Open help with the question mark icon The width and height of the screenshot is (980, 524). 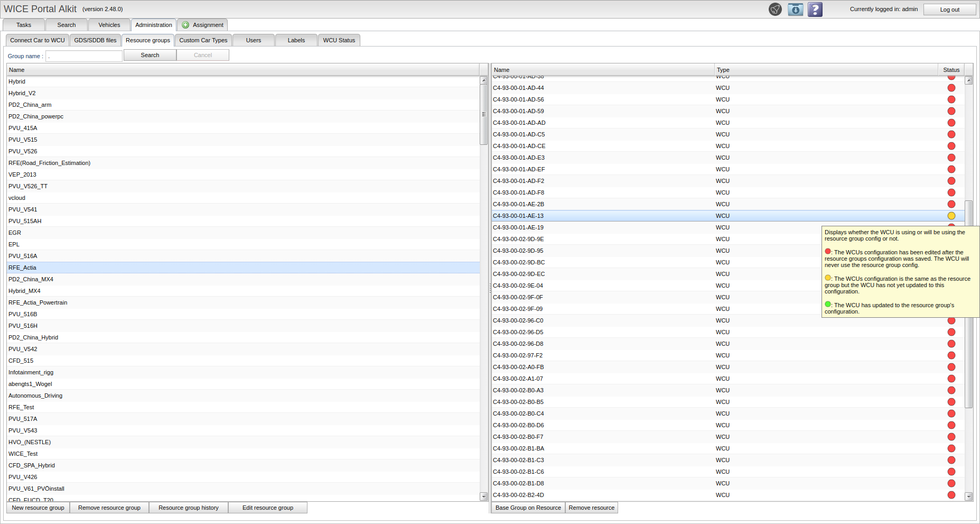point(815,10)
